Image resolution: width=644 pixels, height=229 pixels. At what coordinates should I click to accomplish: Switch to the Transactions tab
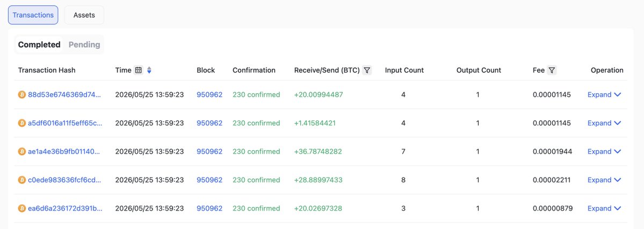(x=33, y=15)
